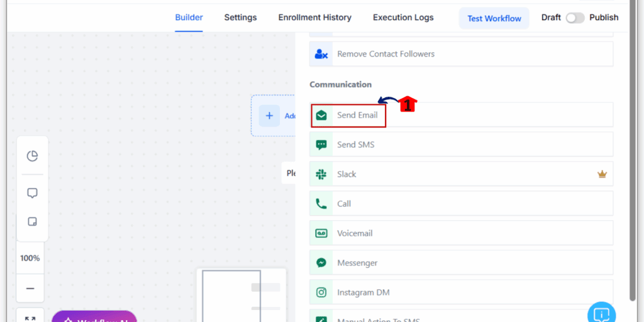Click the canvas minimap thumbnail
The height and width of the screenshot is (322, 644).
coord(241,296)
